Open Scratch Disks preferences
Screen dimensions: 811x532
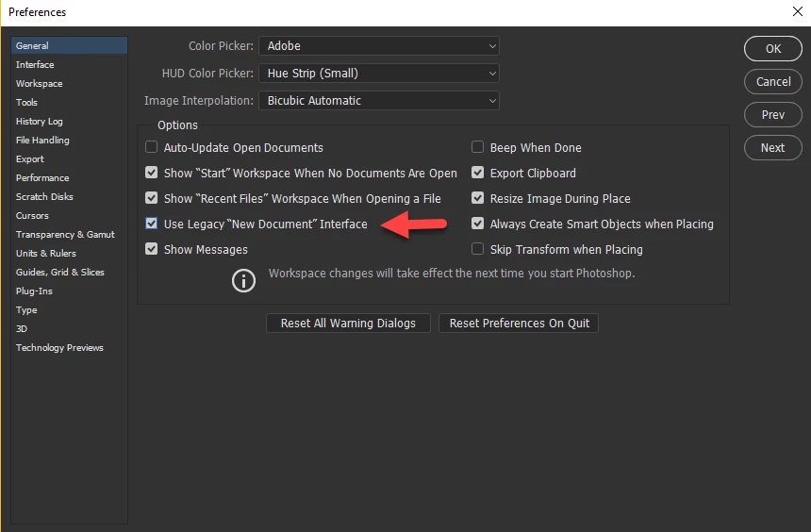[x=69, y=196]
